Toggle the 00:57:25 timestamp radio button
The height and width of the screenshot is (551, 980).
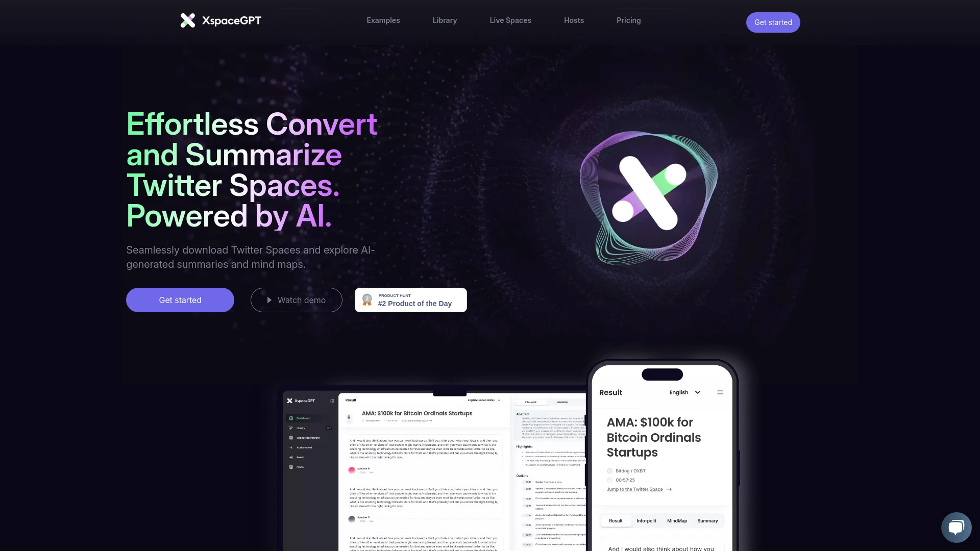click(x=610, y=480)
